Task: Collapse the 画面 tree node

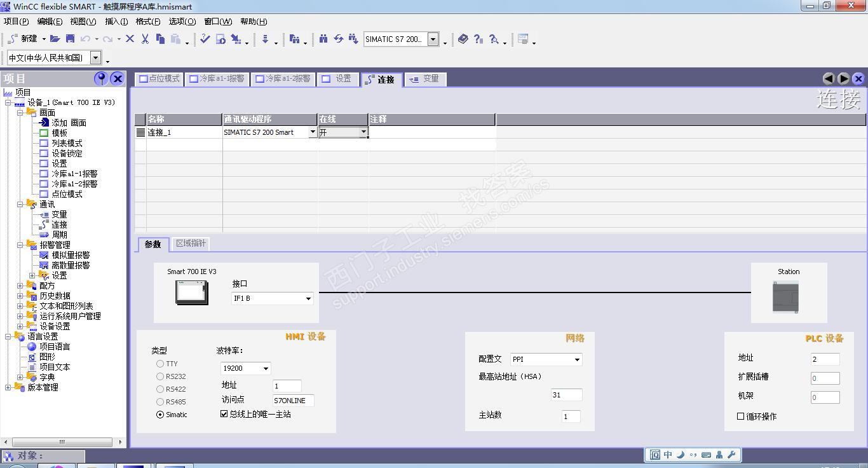Action: click(20, 113)
